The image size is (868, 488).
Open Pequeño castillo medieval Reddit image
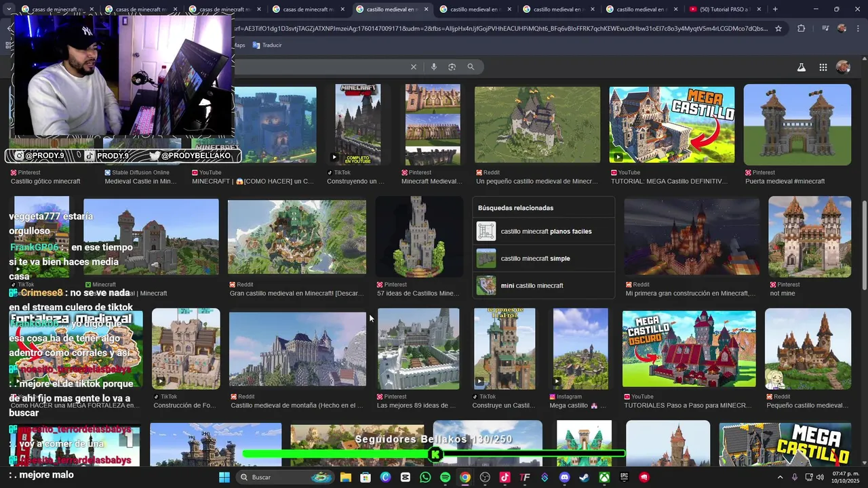[x=808, y=349]
